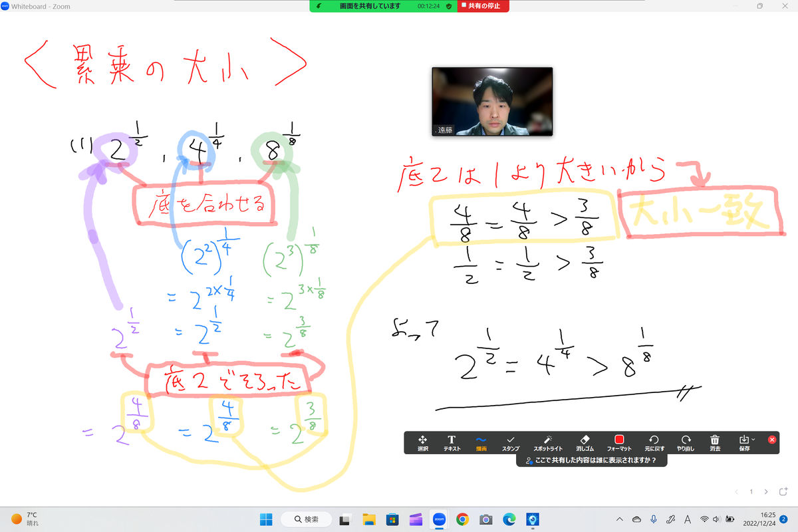Select the 選択 (move/select) tool
Screen dimensions: 798x532
coord(422,443)
